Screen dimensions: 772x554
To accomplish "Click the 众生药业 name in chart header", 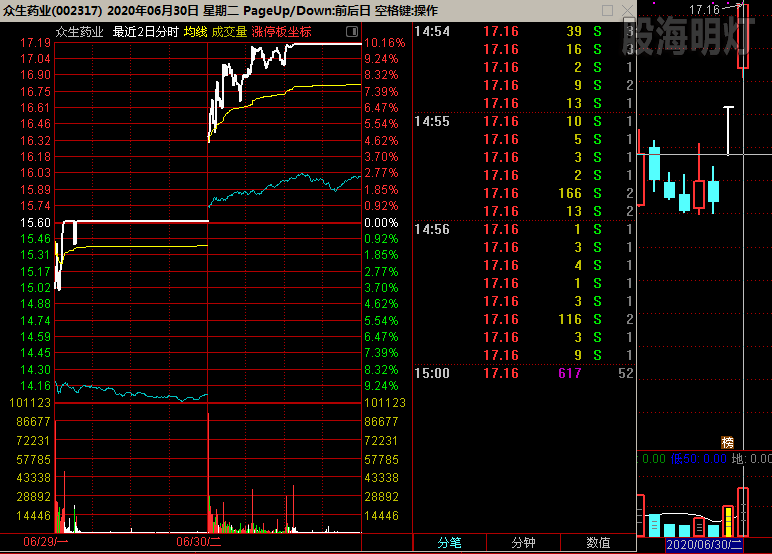I will tap(79, 32).
